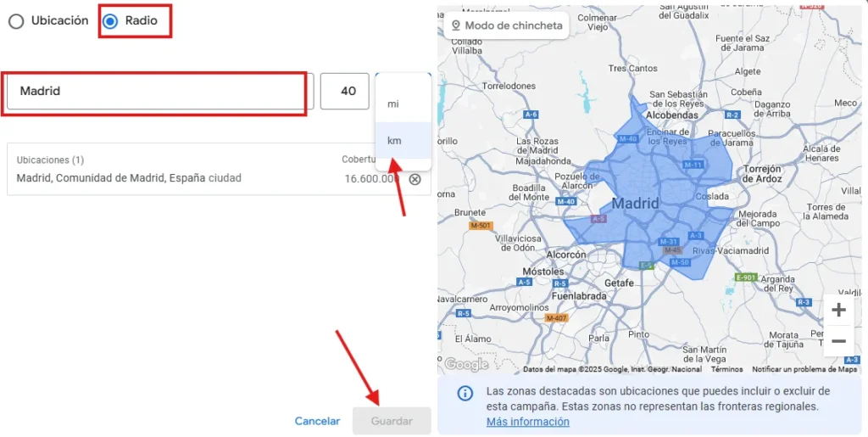
Task: Select the Ubicación radio button
Action: [16, 21]
